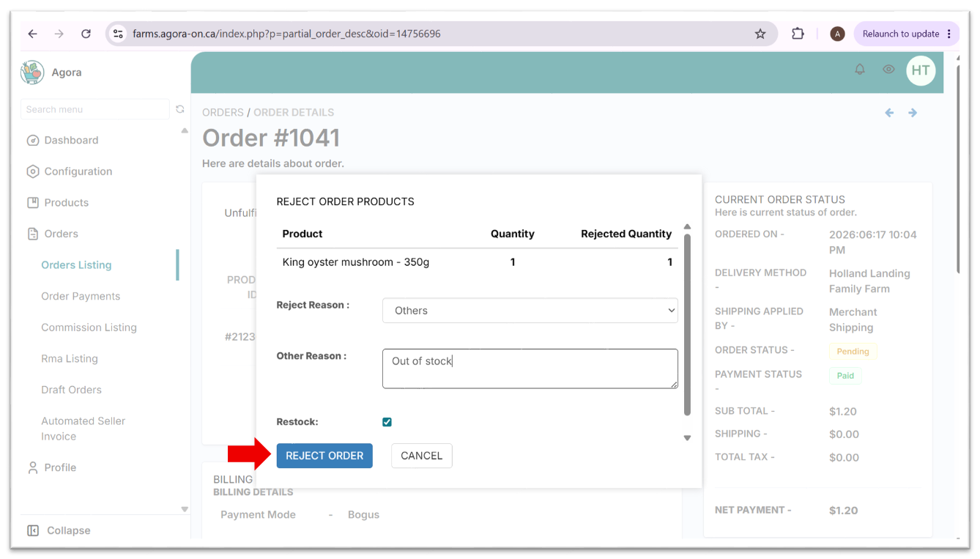
Task: Select Draft Orders submenu
Action: coord(71,390)
